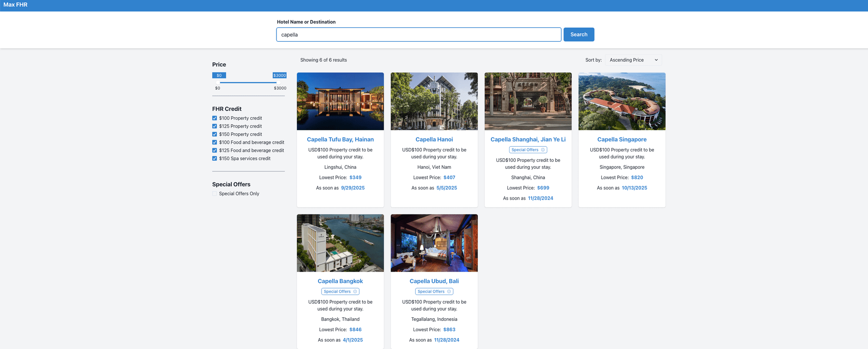
Task: Click the $349 lowest price for Tufu Bay
Action: click(x=355, y=178)
